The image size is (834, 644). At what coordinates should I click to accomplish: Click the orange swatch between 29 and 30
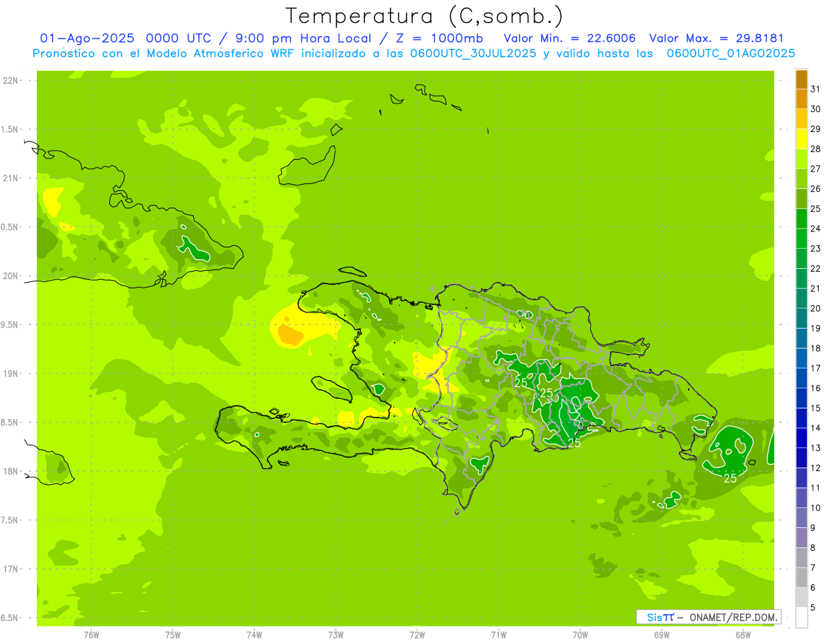click(x=801, y=119)
